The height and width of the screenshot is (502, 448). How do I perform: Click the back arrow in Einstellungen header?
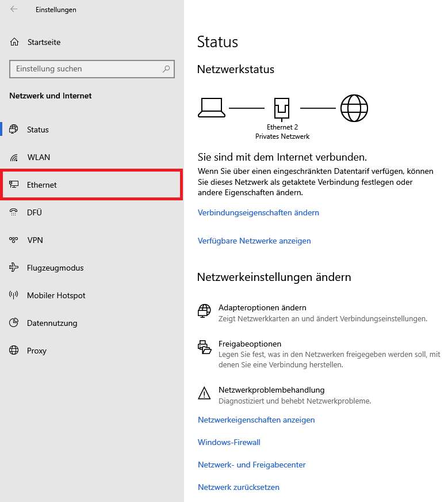pos(14,9)
